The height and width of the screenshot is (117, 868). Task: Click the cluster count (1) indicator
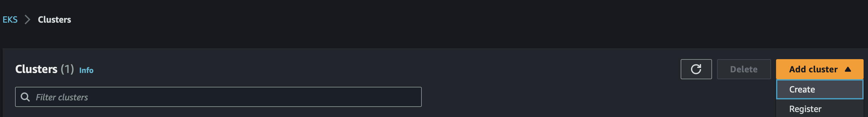(67, 69)
